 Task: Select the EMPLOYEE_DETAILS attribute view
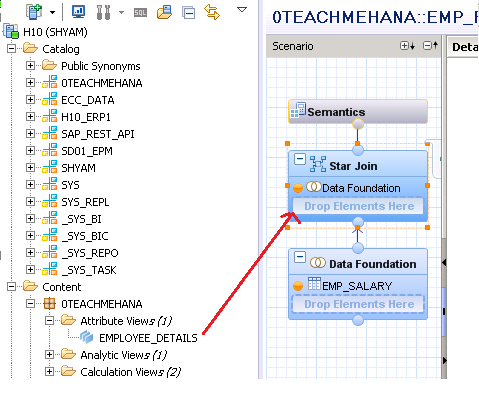[148, 338]
